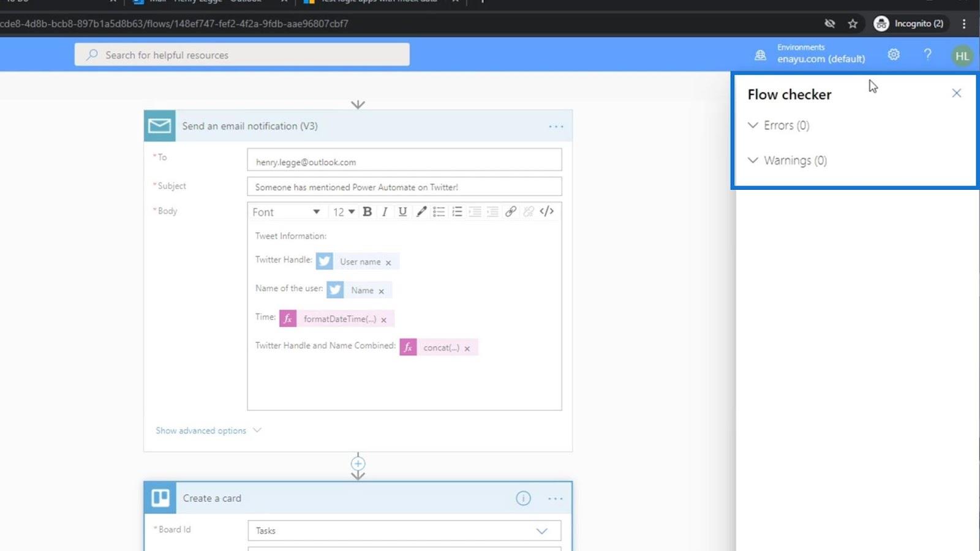Click the 'Tweet Information:' body text
The height and width of the screenshot is (551, 980).
[x=291, y=236]
